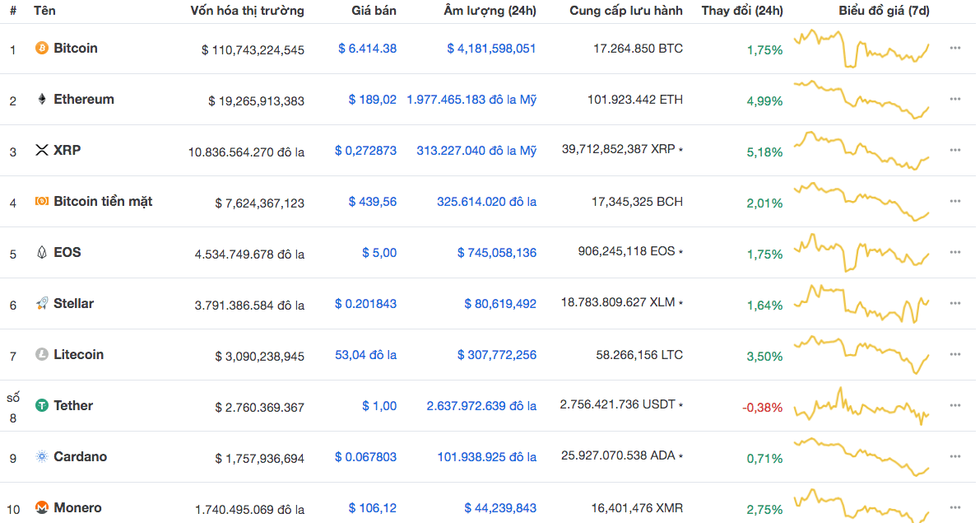The width and height of the screenshot is (980, 523).
Task: Click the Stellar rocket logo icon
Action: coord(41,303)
